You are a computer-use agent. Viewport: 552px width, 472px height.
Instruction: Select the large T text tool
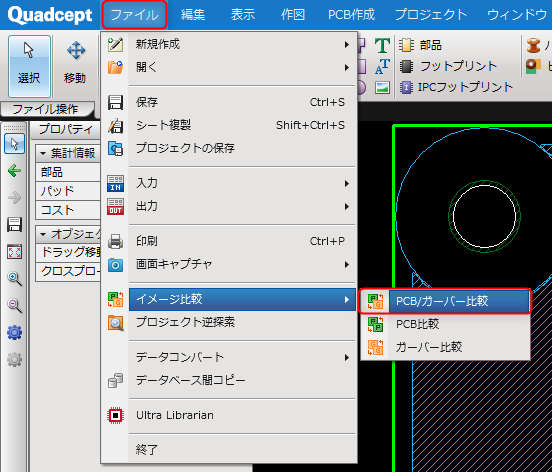click(x=382, y=45)
